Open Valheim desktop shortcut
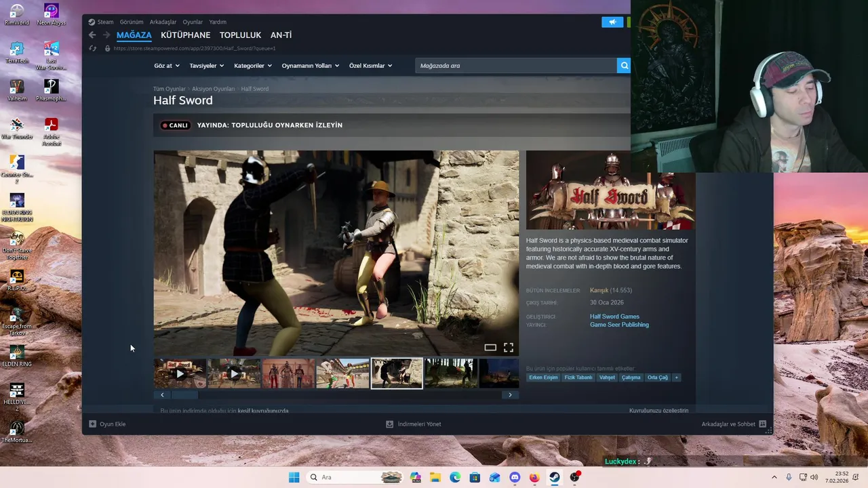This screenshot has width=868, height=488. (x=17, y=91)
